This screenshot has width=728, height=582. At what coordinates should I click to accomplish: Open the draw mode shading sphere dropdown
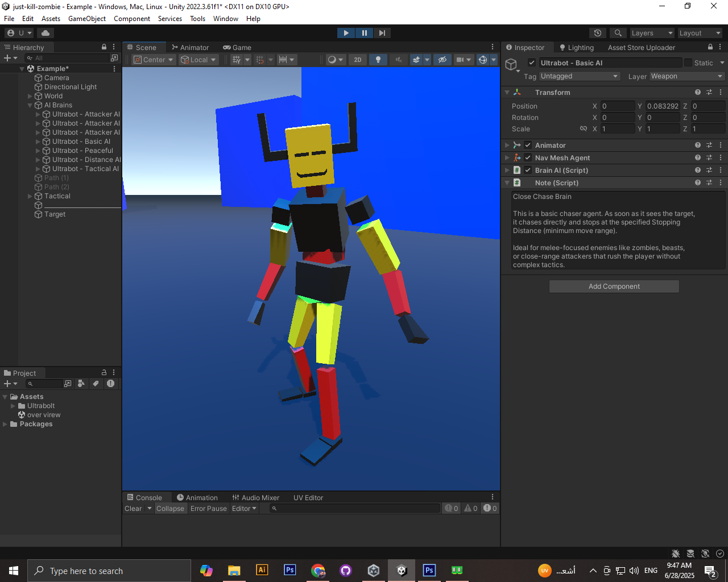click(336, 60)
